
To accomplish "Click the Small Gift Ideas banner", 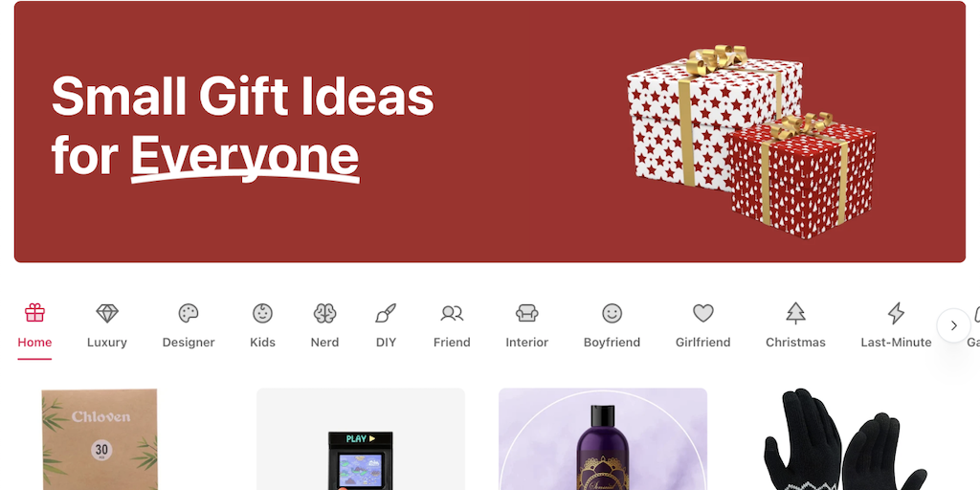I will point(490,132).
